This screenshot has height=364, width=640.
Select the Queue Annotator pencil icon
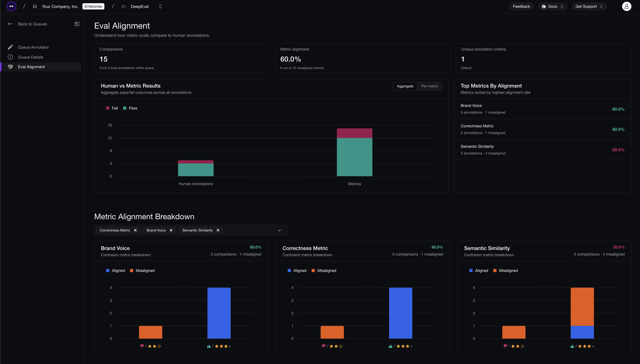tap(10, 47)
